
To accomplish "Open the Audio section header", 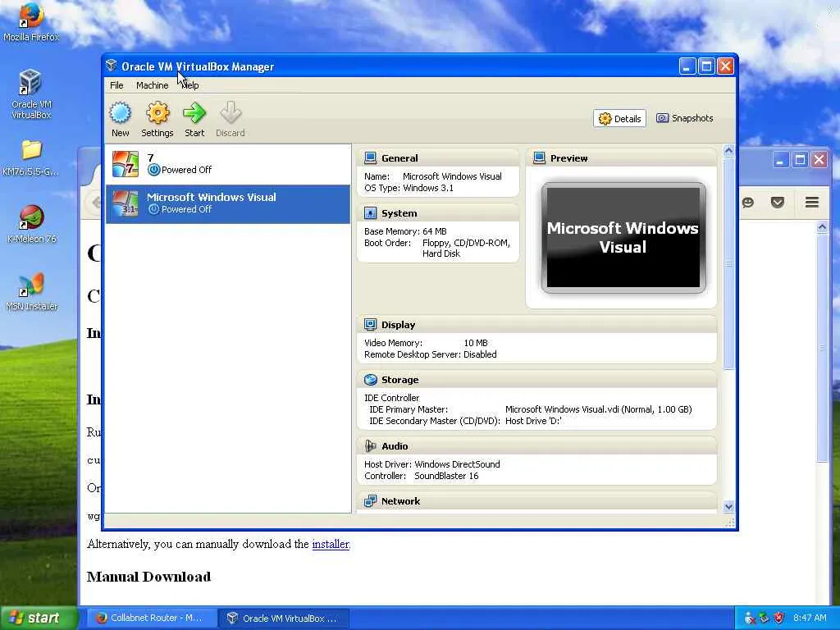I will pyautogui.click(x=536, y=446).
